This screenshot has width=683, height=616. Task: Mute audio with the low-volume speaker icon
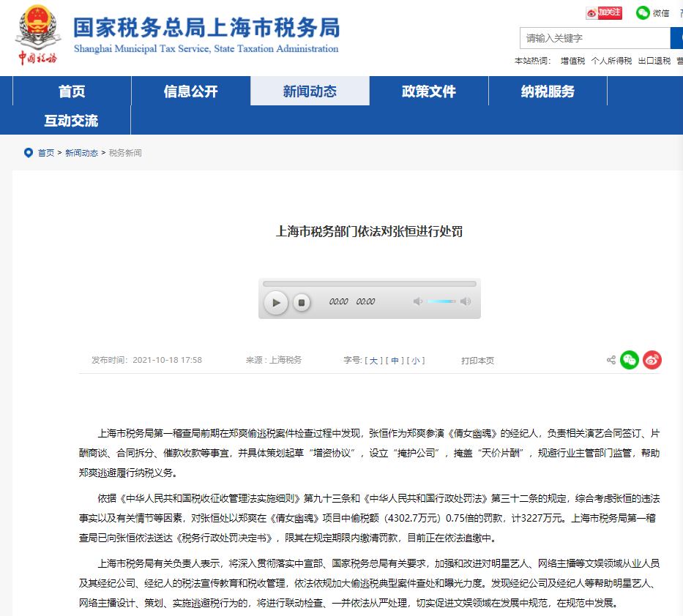417,301
